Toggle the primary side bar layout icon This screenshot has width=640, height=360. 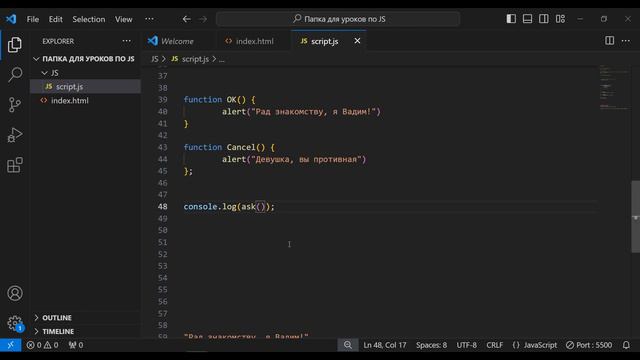pos(511,19)
